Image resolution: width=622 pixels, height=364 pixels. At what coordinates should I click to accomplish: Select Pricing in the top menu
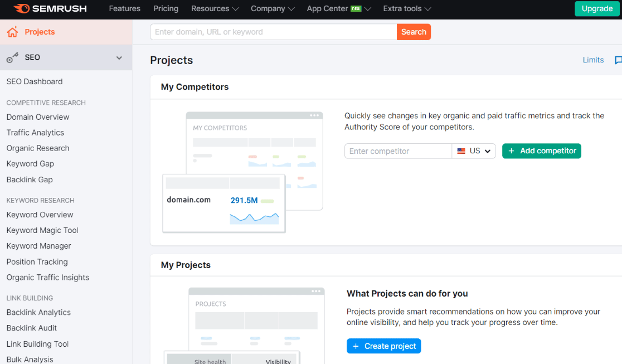tap(166, 8)
